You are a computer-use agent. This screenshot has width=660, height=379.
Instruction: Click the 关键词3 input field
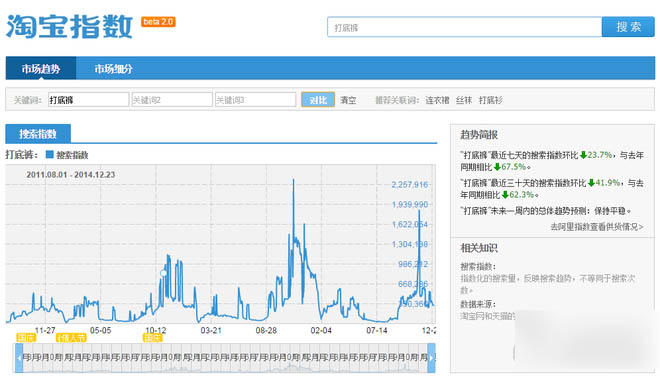pyautogui.click(x=255, y=100)
